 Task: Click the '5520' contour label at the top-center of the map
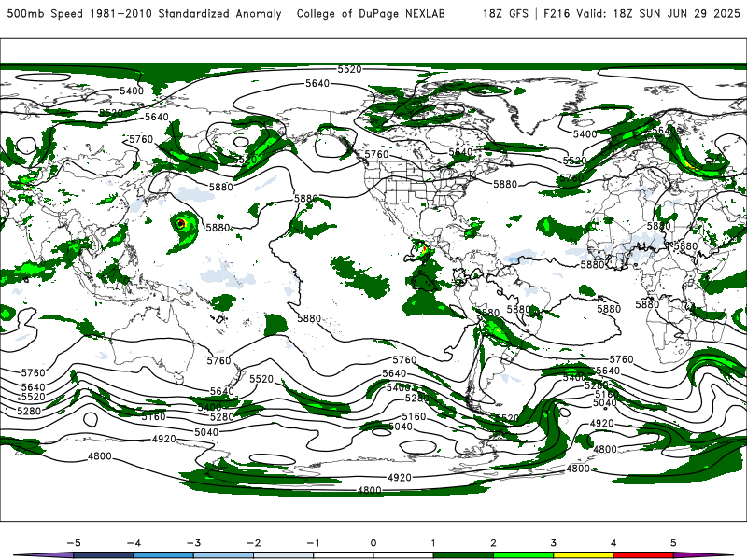349,69
